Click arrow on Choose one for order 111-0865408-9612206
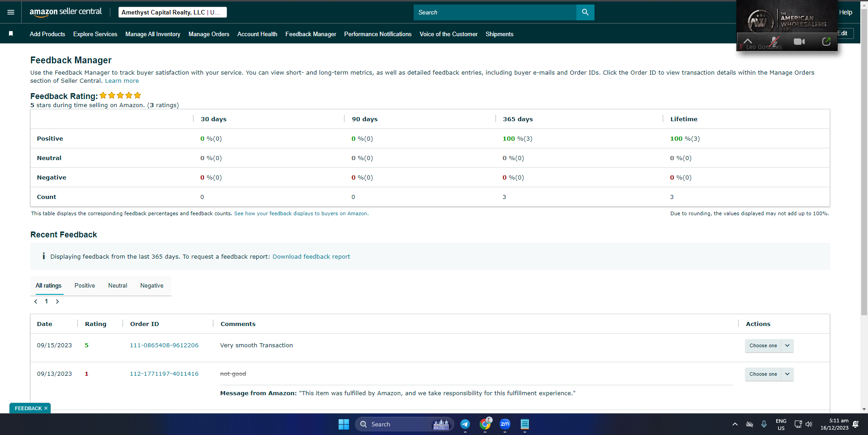Viewport: 868px width, 435px height. click(788, 346)
